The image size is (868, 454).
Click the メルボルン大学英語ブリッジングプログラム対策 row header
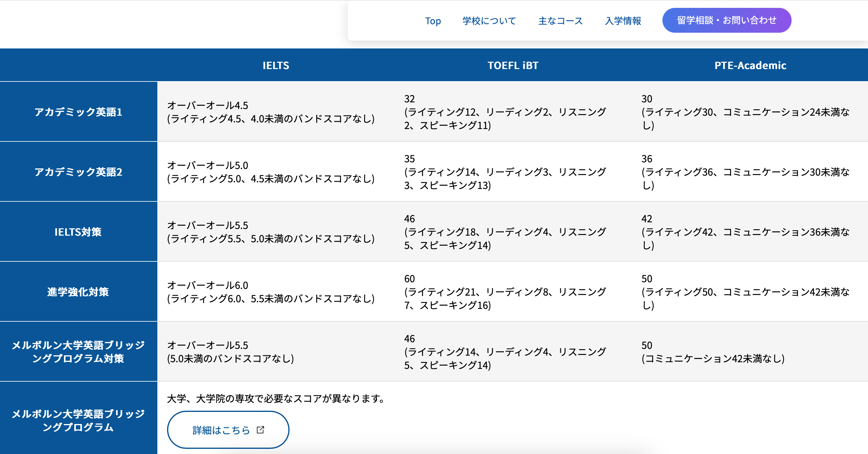coord(79,351)
